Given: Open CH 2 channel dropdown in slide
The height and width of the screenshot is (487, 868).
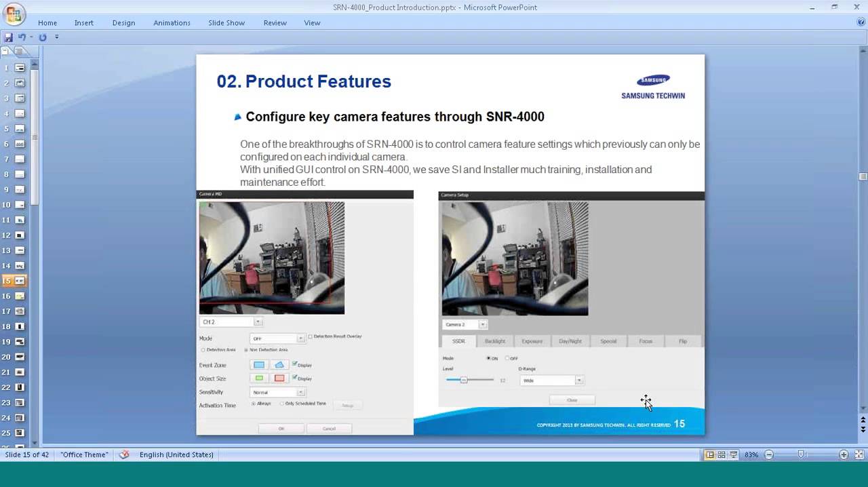Looking at the screenshot, I should click(x=258, y=322).
